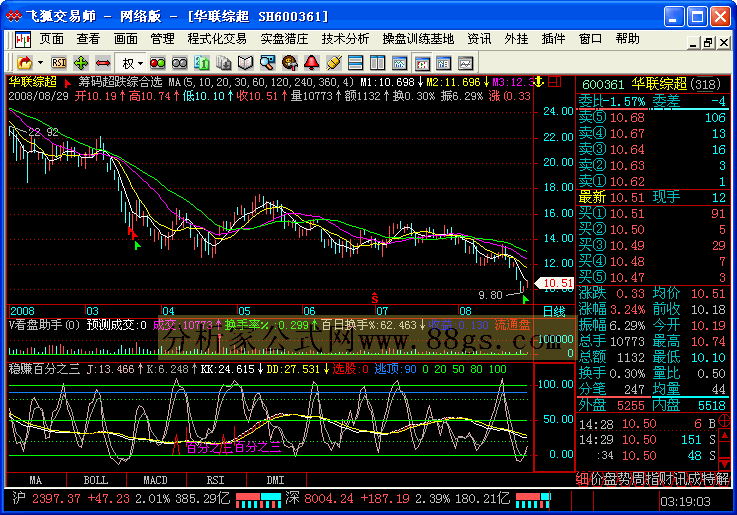Click the red flag marker on the March candles
737x515 pixels.
132,232
